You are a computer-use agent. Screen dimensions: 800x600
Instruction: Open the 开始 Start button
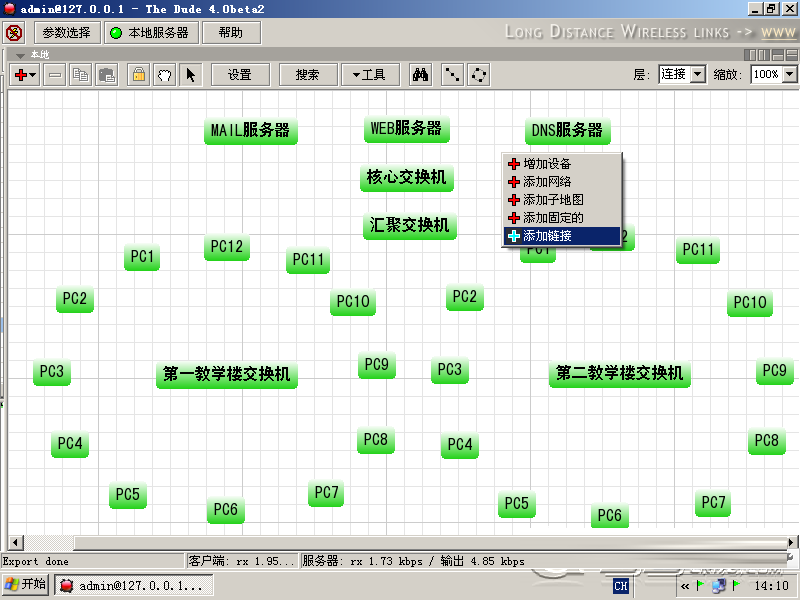click(x=26, y=585)
